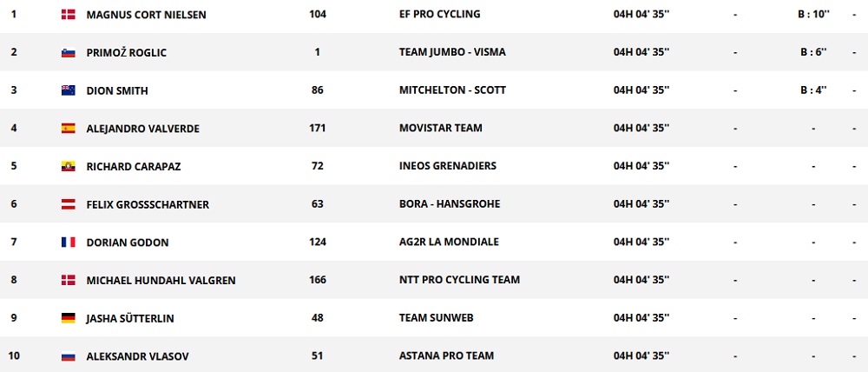
Task: Click the Russian flag beside Aleksandr Vlasov
Action: [68, 356]
